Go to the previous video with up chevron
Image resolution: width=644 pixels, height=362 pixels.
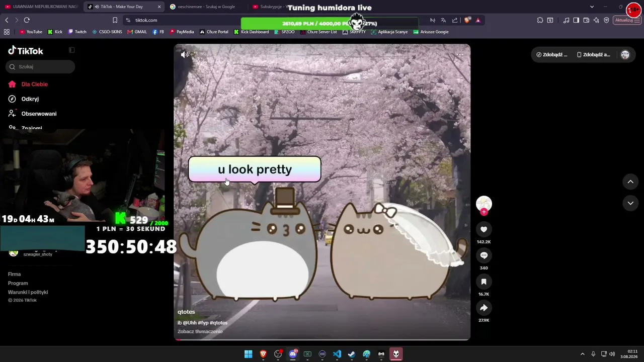point(630,182)
